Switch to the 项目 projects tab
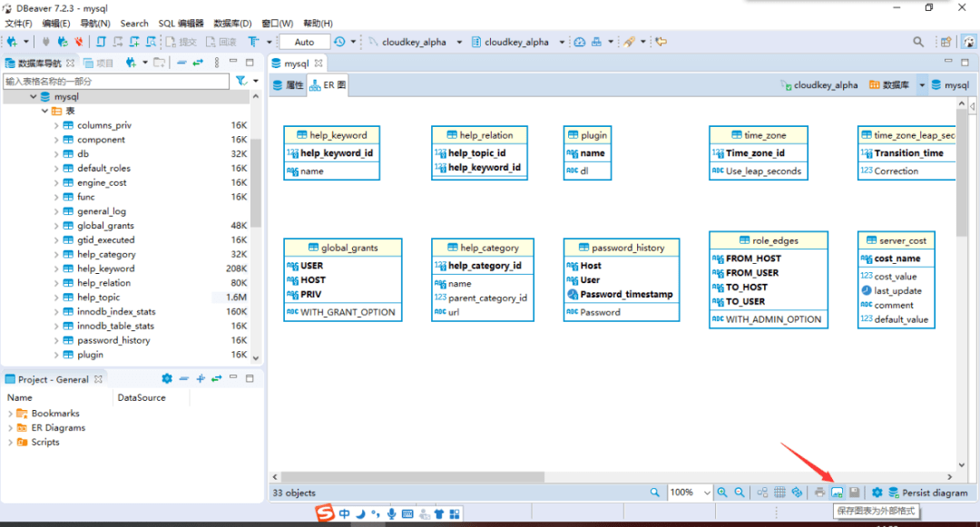The height and width of the screenshot is (527, 980). [99, 63]
